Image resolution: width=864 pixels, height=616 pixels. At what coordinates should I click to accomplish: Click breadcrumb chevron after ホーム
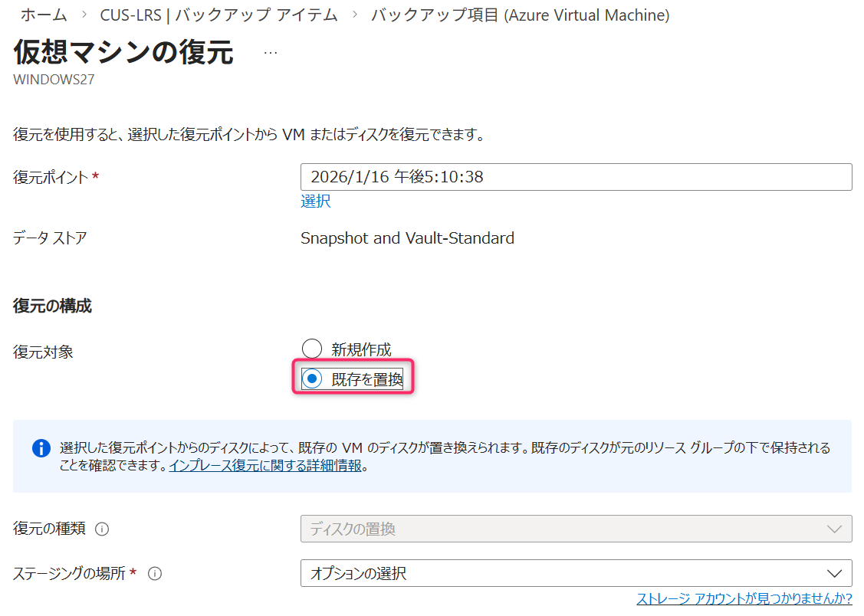coord(84,15)
